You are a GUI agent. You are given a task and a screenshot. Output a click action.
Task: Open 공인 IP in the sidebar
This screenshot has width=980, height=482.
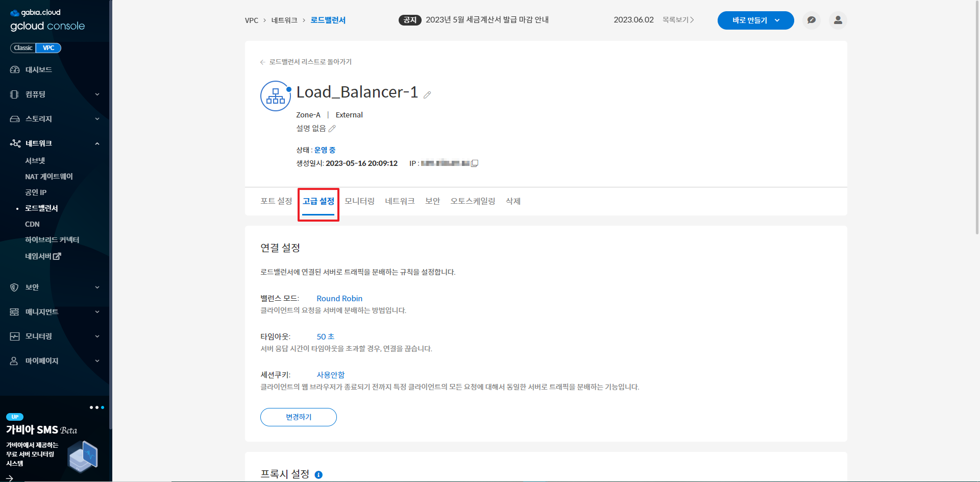[36, 192]
